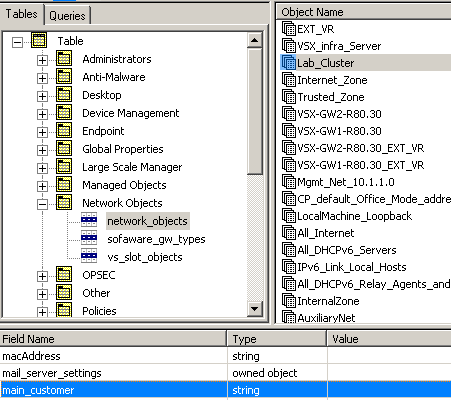Click the InternalZone object icon
Image resolution: width=451 pixels, height=400 pixels.
(289, 300)
